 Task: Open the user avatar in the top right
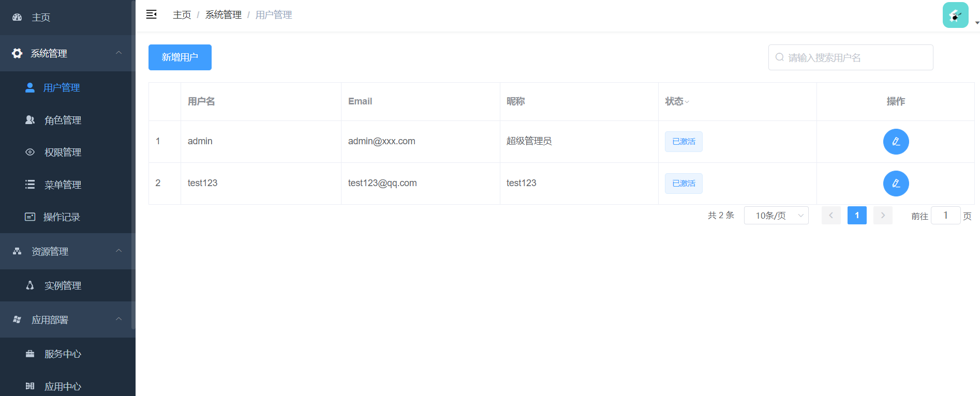click(955, 15)
